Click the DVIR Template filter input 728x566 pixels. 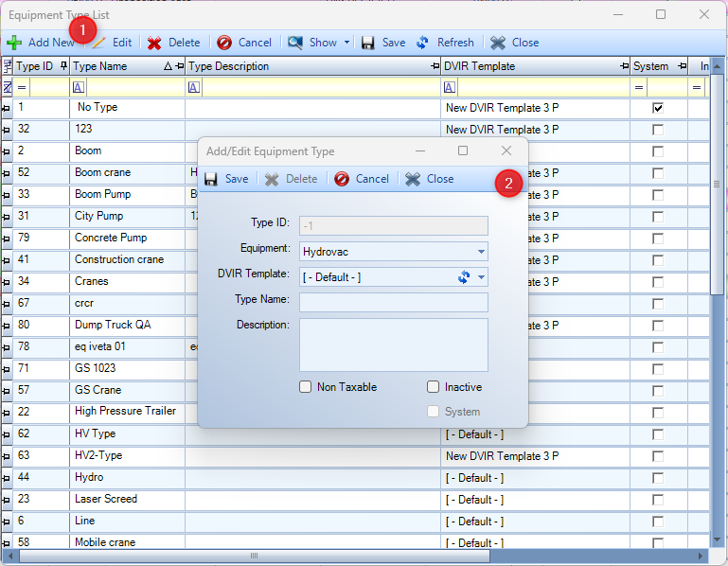coord(543,87)
